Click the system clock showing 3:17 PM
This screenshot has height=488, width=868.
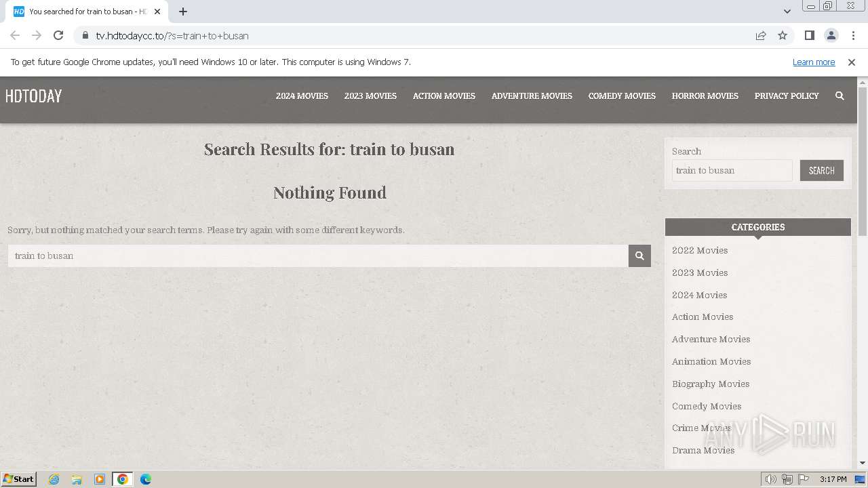tap(833, 479)
